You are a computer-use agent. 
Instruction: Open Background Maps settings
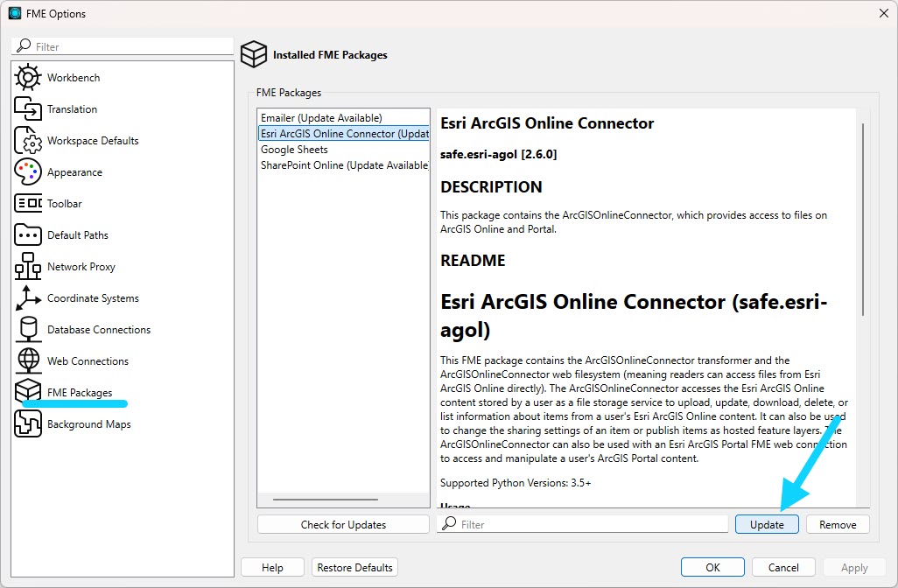(88, 423)
